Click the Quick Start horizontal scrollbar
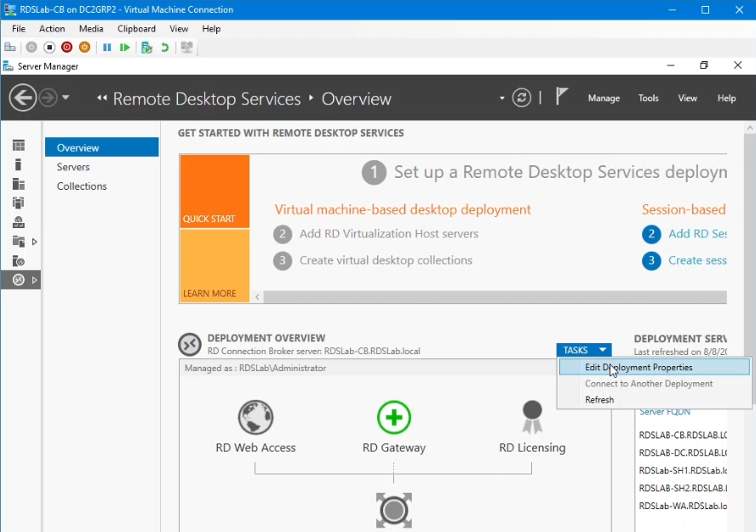The width and height of the screenshot is (756, 532). pyautogui.click(x=495, y=297)
